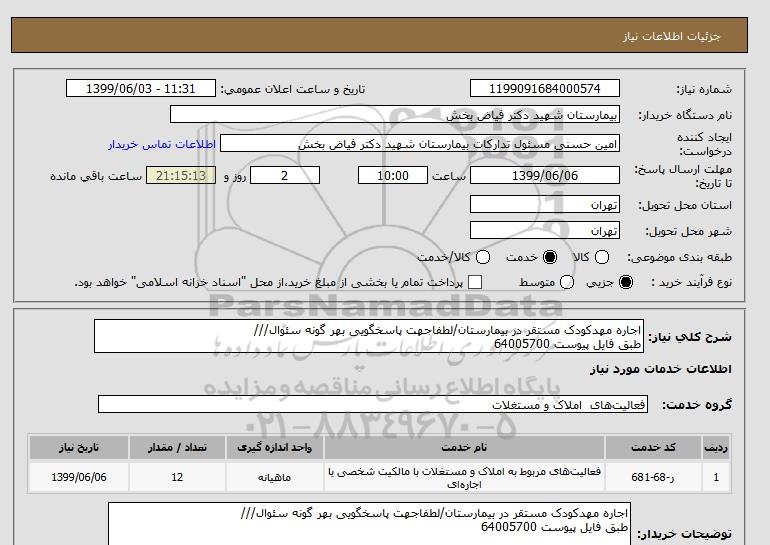The width and height of the screenshot is (770, 545).
Task: Click the deadline date field 1399/06/06
Action: [x=545, y=175]
